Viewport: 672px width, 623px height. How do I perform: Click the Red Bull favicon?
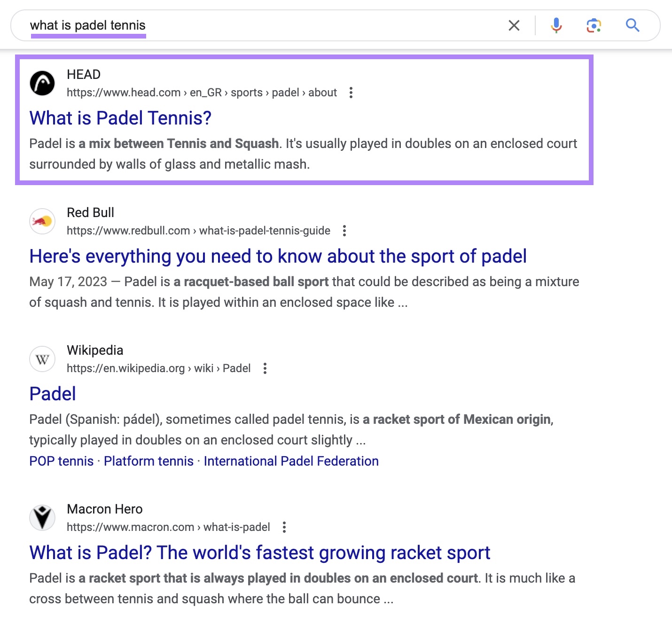click(x=42, y=221)
